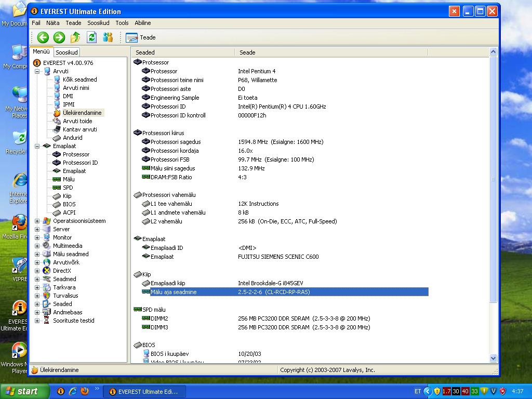Click the Andmebaas database icon
This screenshot has height=399, width=532.
[x=47, y=312]
